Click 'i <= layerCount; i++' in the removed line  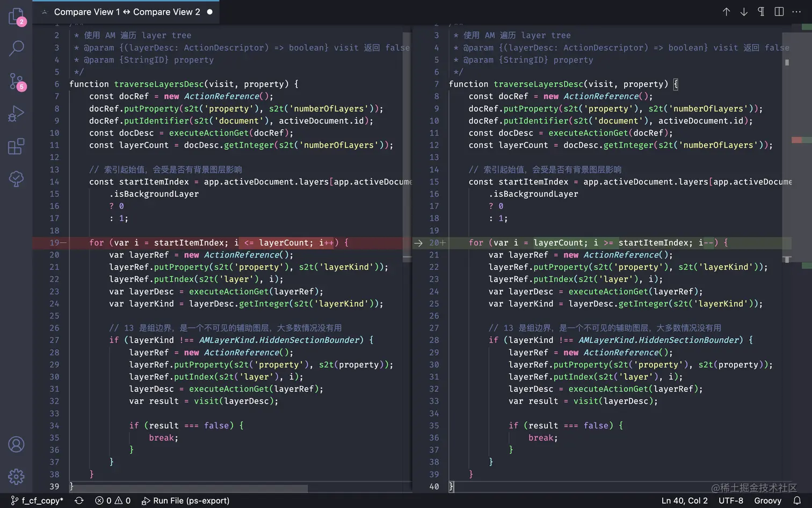(284, 243)
